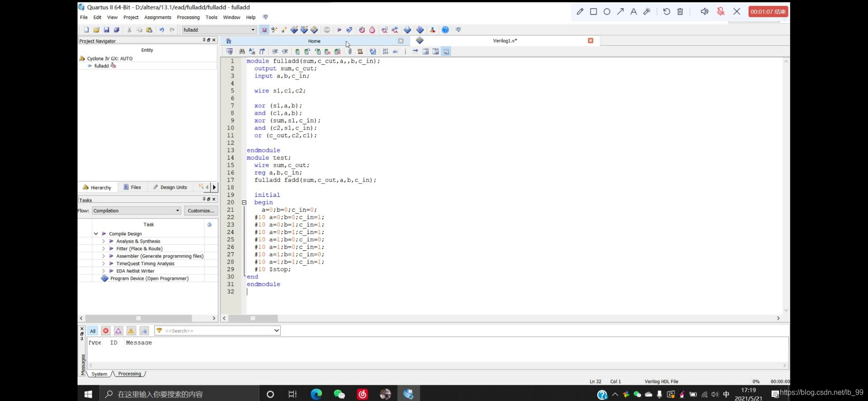
Task: Toggle the yellow warning messages filter
Action: coord(131,331)
